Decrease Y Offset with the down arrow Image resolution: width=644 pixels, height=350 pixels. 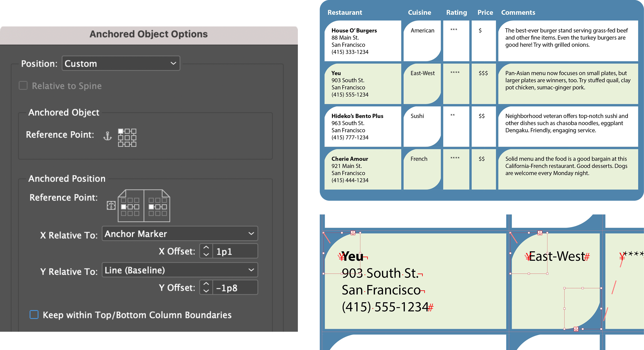click(x=206, y=291)
